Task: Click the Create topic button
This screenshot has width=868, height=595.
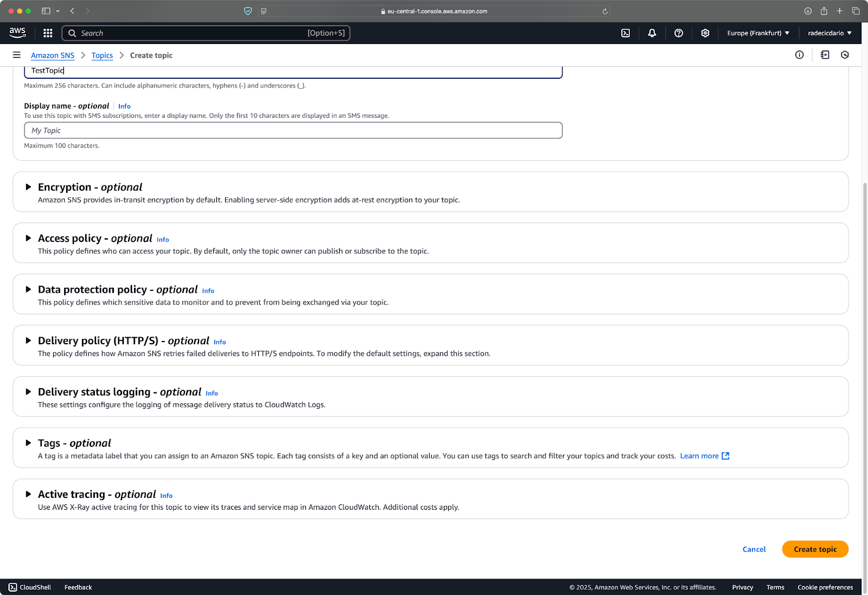Action: coord(815,549)
